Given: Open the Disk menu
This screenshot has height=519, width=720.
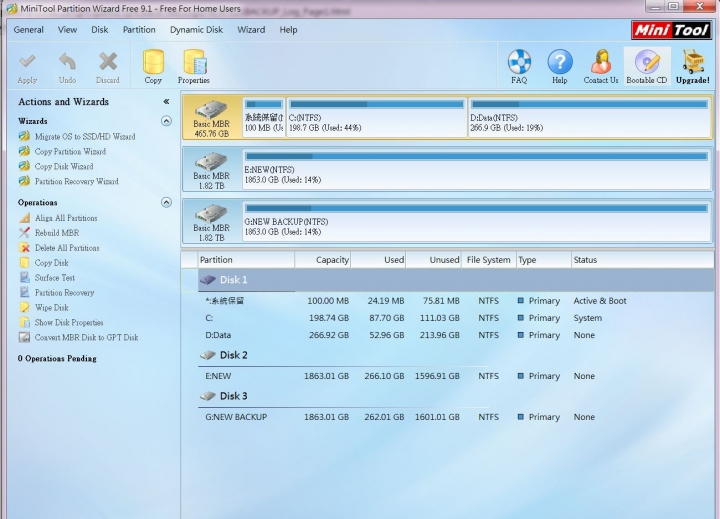Looking at the screenshot, I should point(100,30).
